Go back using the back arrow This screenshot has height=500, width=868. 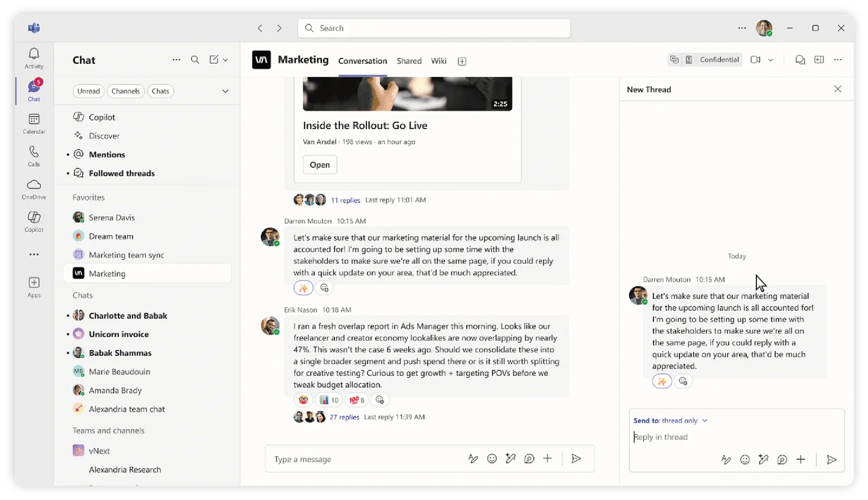260,28
